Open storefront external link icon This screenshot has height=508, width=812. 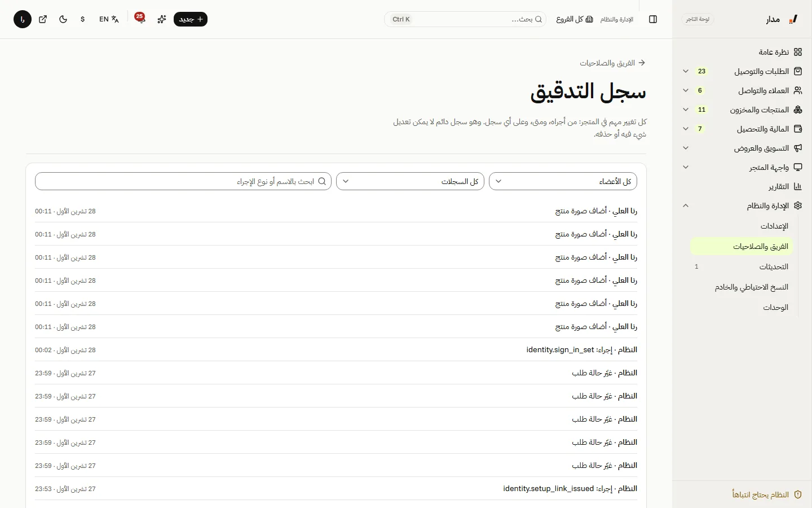tap(43, 19)
